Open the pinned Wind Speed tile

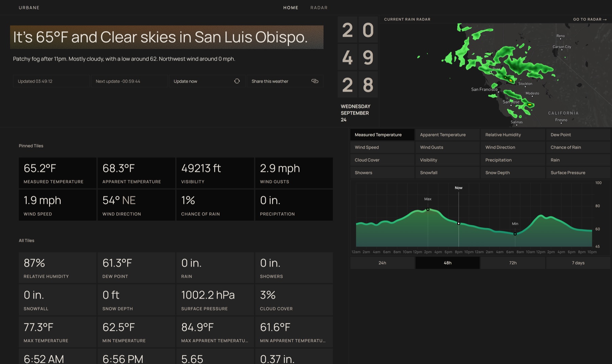click(57, 205)
